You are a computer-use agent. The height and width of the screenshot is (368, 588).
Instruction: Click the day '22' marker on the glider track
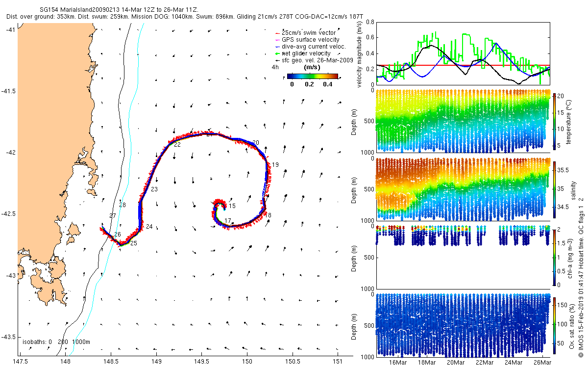pyautogui.click(x=177, y=145)
